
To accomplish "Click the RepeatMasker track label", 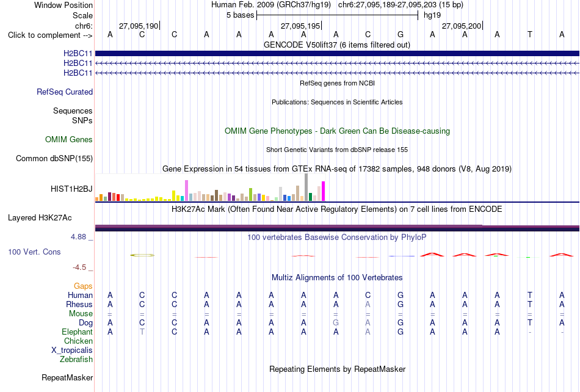I will point(67,377).
